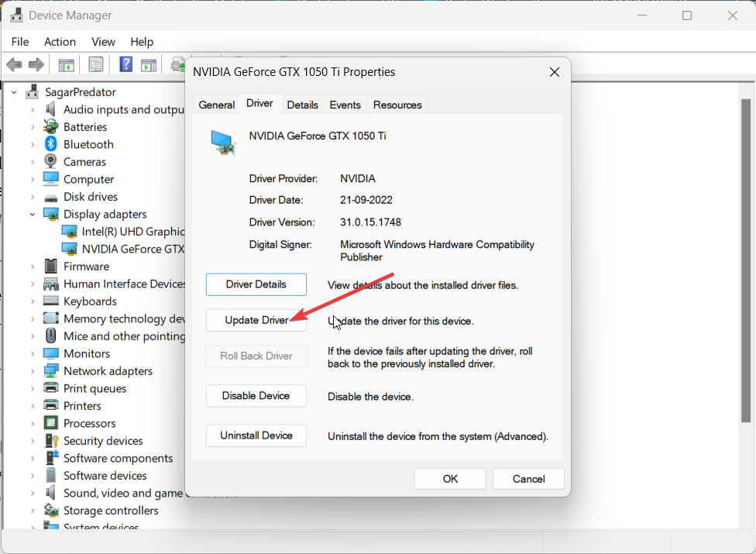The width and height of the screenshot is (756, 554).
Task: Switch to the Details tab
Action: click(302, 105)
